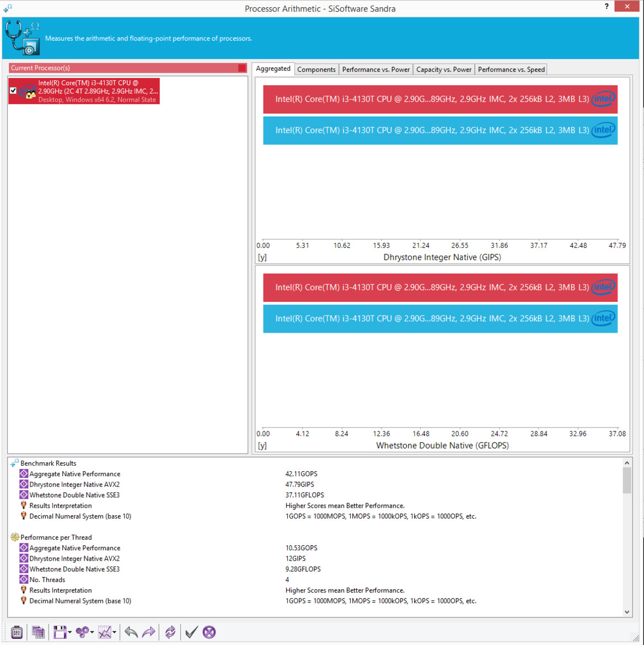Switch to the Aggregated tab

(x=273, y=69)
